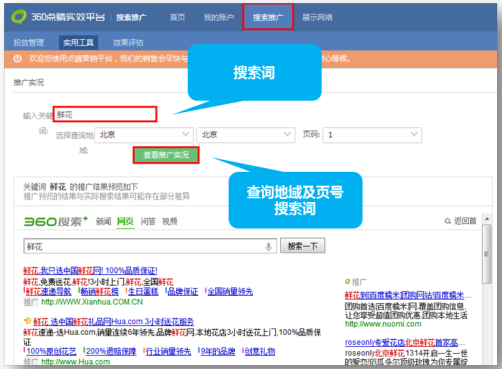Switch to the 效果评估 sub-tab
502x369 pixels.
point(128,43)
